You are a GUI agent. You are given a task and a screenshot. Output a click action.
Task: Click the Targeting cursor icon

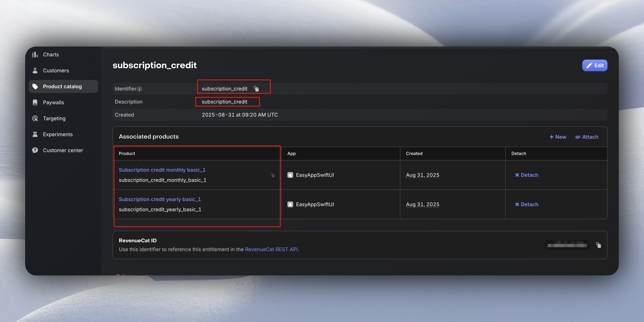point(35,118)
